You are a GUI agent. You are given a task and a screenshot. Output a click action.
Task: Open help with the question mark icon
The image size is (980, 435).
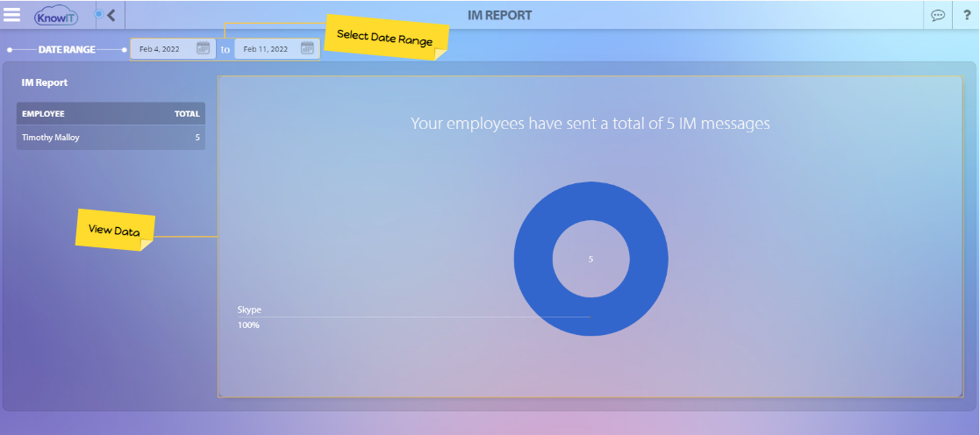(966, 15)
